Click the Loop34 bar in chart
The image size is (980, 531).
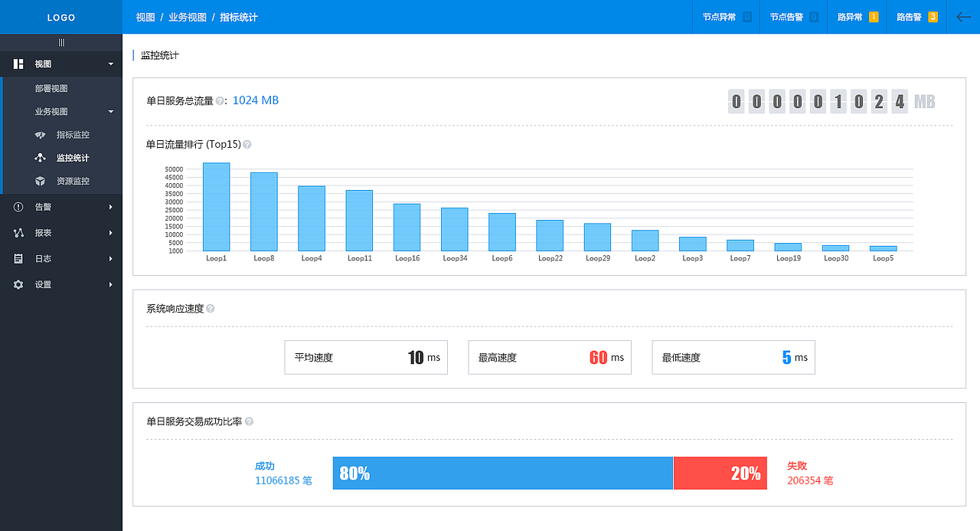click(x=455, y=229)
